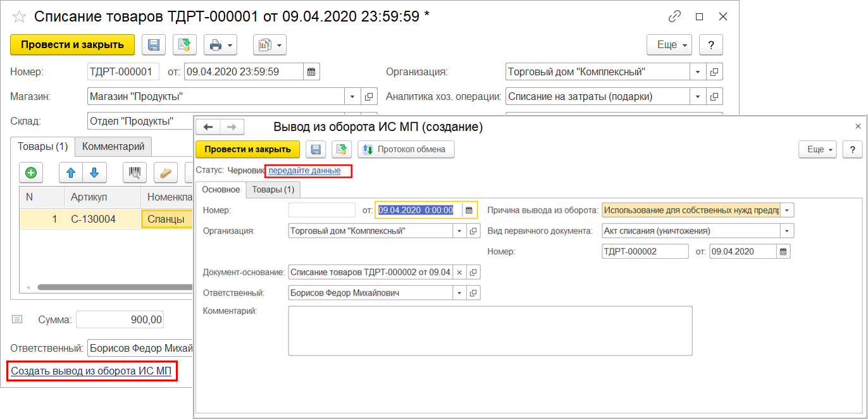Open reports icon menu in Списание товаров toolbar

[x=270, y=45]
